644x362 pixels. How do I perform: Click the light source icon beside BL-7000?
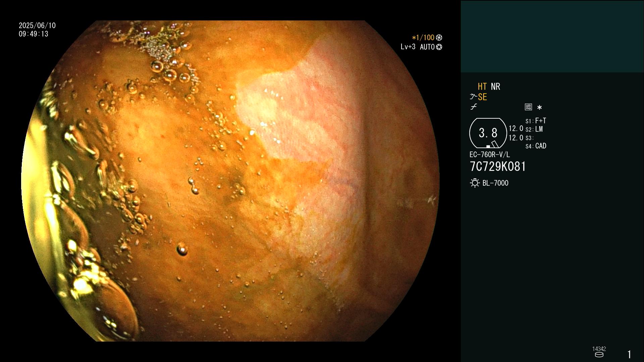click(x=475, y=183)
